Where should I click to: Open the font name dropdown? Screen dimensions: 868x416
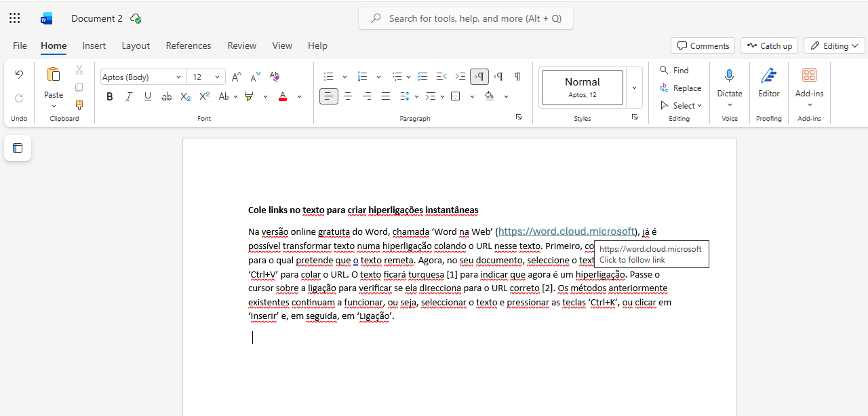pos(178,77)
